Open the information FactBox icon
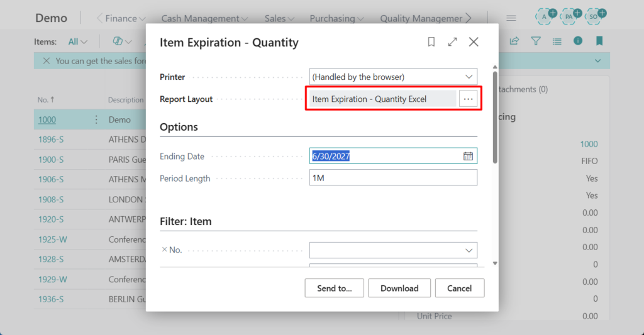The height and width of the screenshot is (335, 644). (578, 41)
